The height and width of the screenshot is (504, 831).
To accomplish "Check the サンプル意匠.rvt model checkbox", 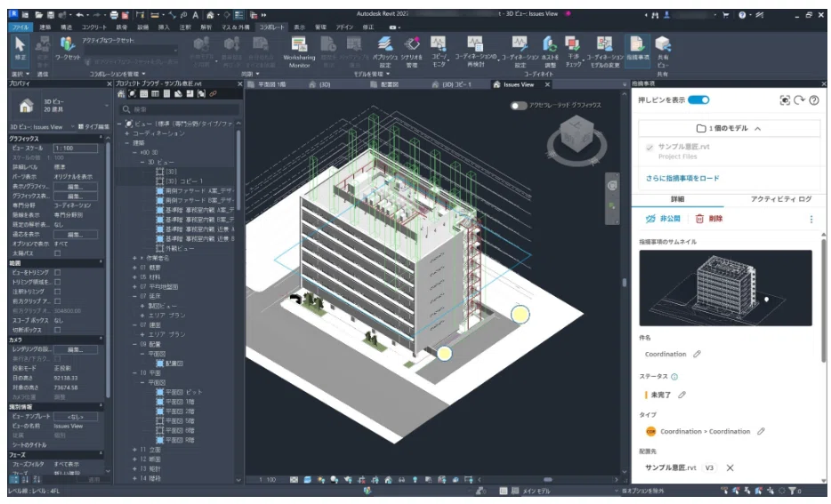I will coord(649,148).
